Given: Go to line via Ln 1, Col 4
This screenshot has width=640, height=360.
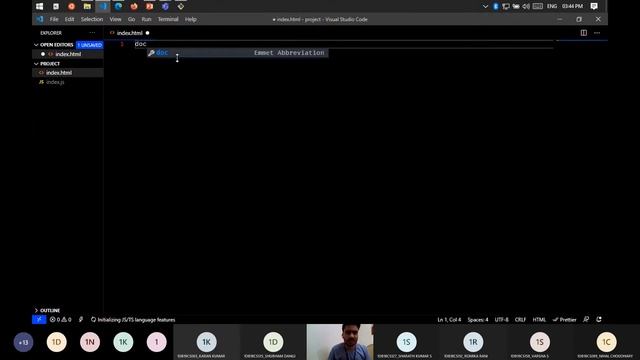Looking at the screenshot, I should (x=449, y=320).
